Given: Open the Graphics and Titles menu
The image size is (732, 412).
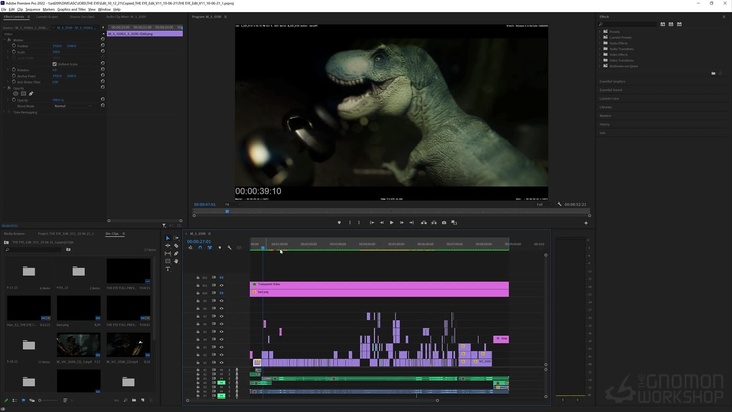Looking at the screenshot, I should (x=71, y=9).
